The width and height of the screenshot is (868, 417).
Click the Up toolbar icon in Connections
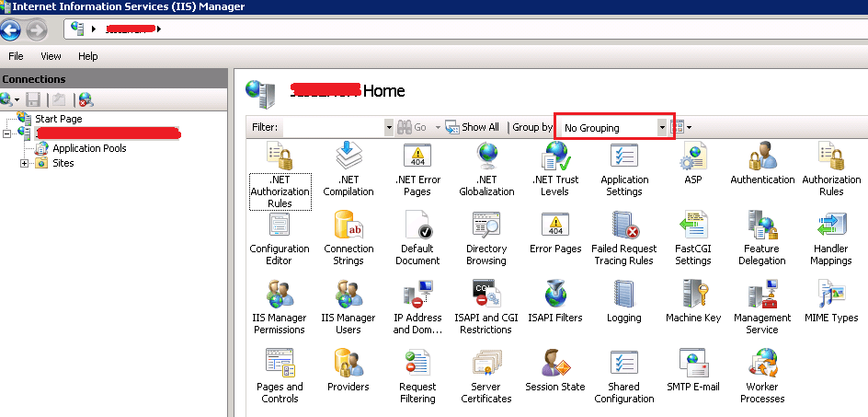point(59,99)
